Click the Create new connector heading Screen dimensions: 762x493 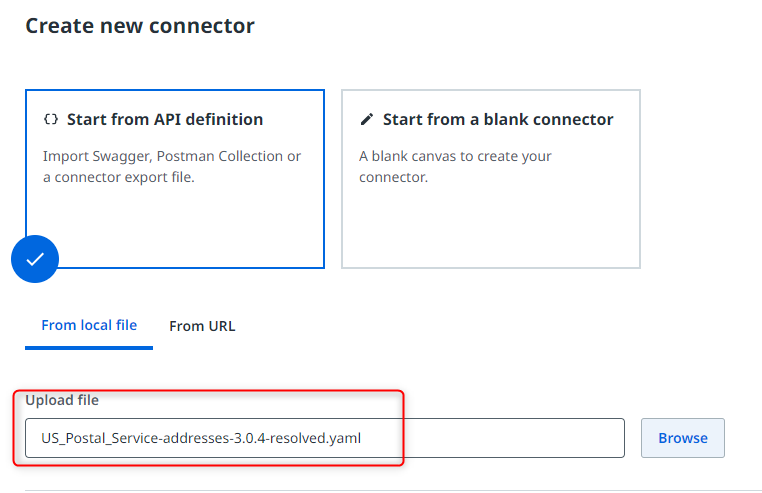(140, 26)
